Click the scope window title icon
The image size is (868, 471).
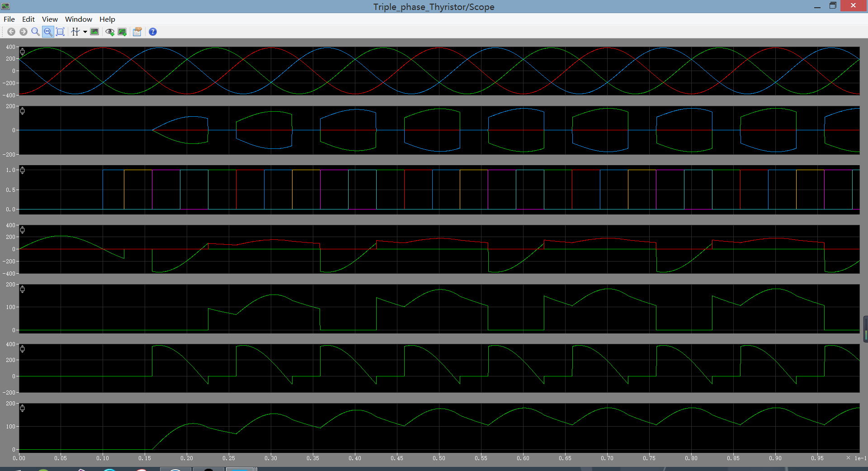pyautogui.click(x=5, y=6)
